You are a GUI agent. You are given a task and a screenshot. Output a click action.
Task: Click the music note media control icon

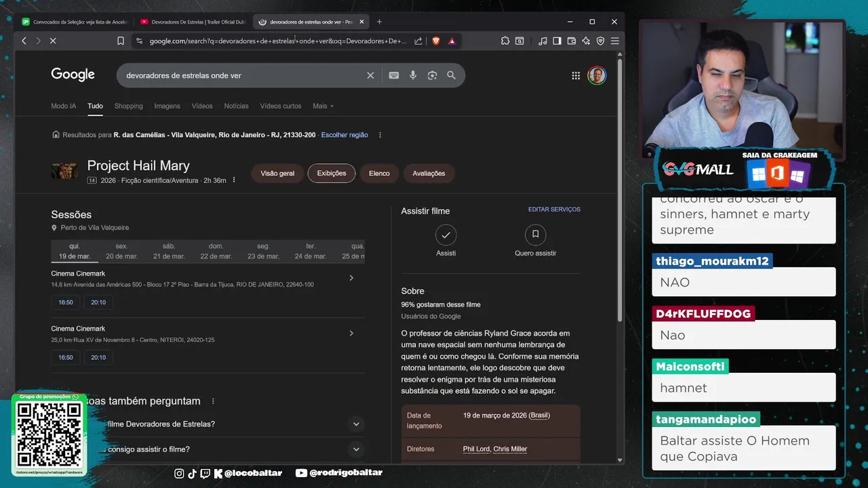(542, 41)
